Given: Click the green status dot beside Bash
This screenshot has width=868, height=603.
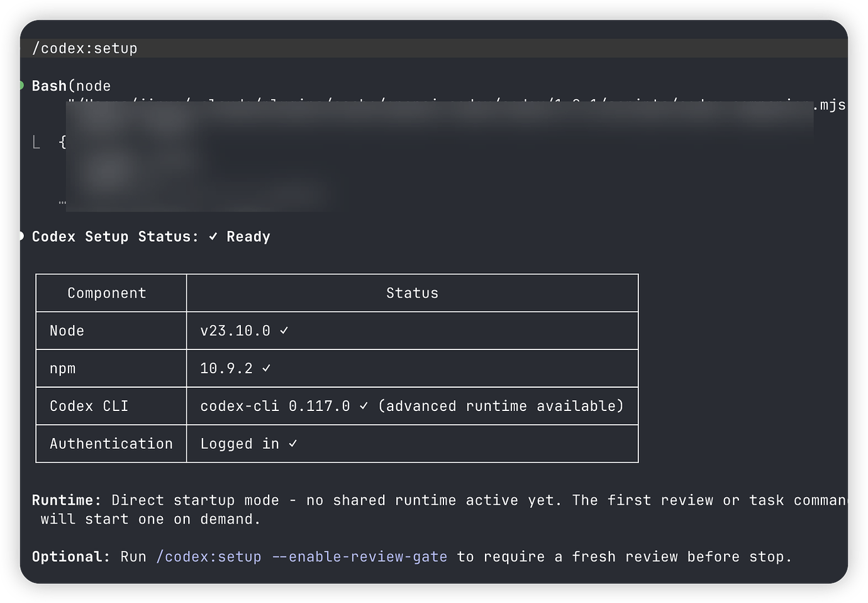Looking at the screenshot, I should [21, 86].
